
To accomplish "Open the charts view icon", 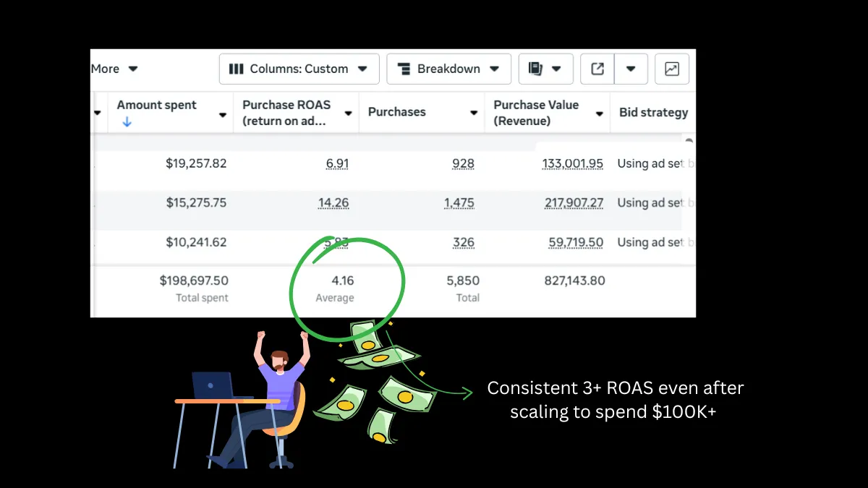I will click(x=672, y=69).
